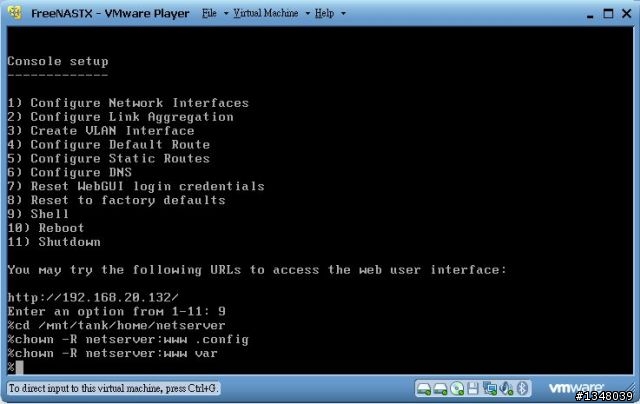Click the second hard disk status icon

pyautogui.click(x=440, y=388)
